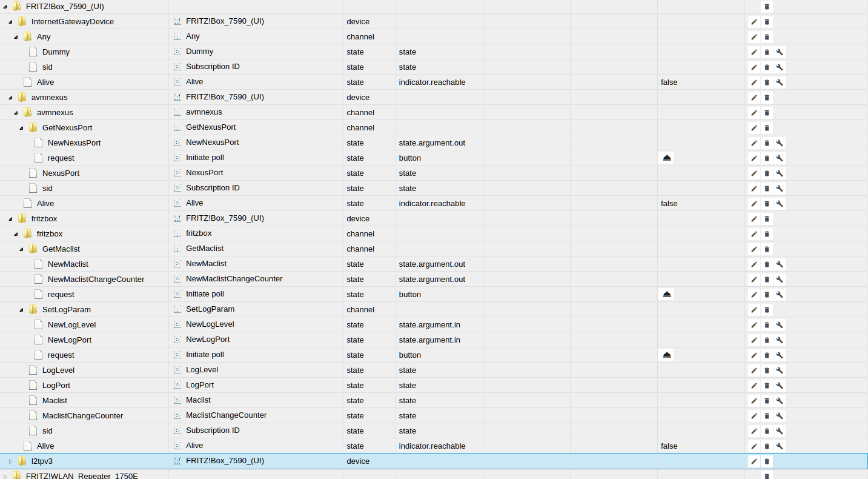Select the NewMaclist tree item
Screen dimensions: 868x479
click(68, 264)
